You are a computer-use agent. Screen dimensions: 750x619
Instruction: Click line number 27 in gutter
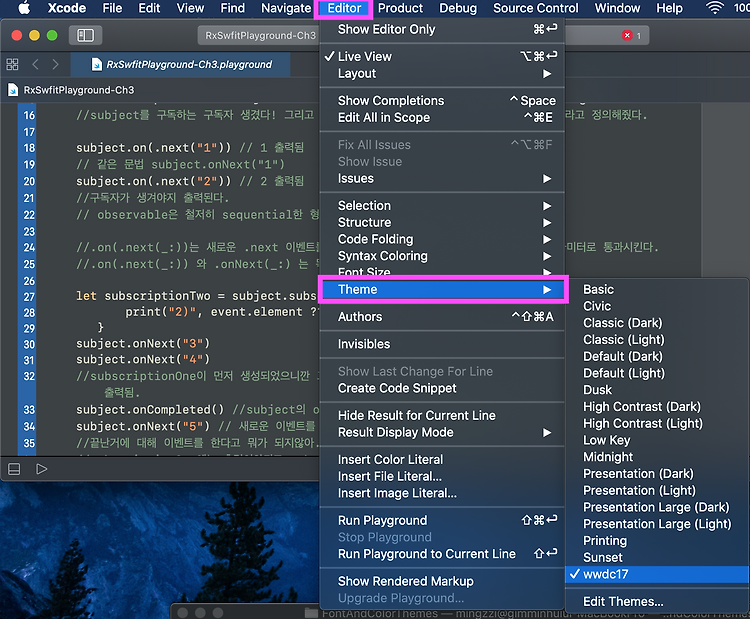[x=29, y=297]
